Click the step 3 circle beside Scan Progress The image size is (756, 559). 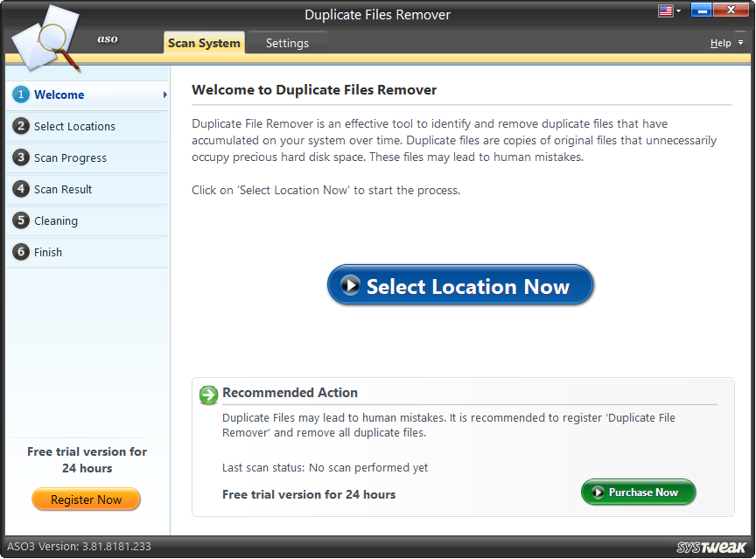(x=20, y=157)
